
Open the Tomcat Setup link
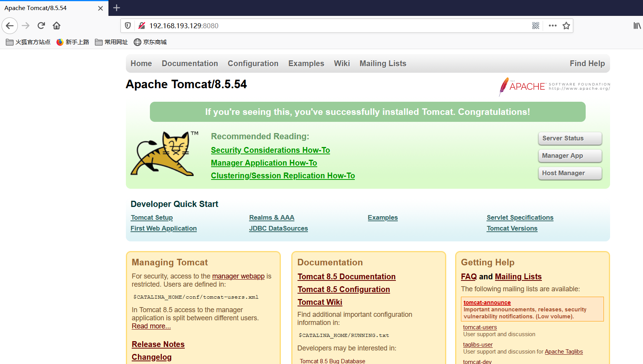tap(152, 218)
